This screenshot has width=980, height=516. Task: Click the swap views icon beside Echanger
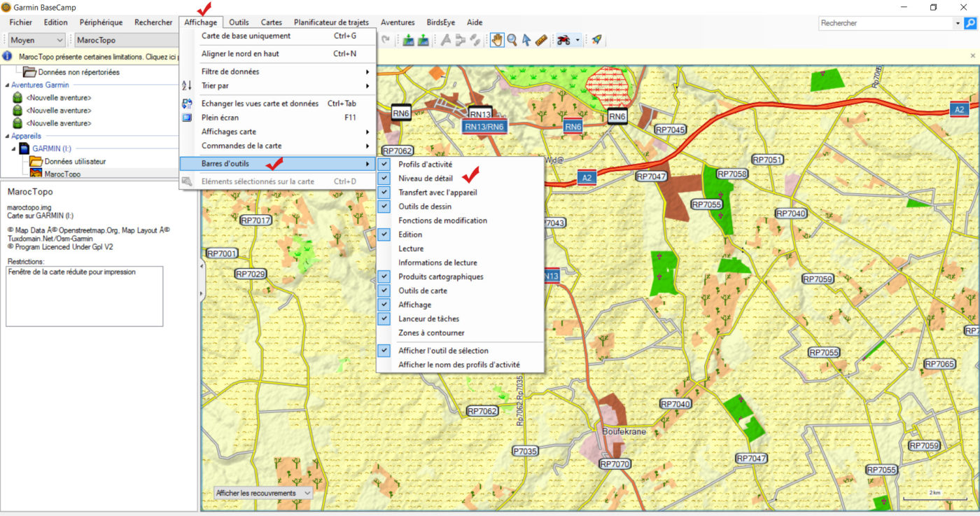click(x=187, y=103)
